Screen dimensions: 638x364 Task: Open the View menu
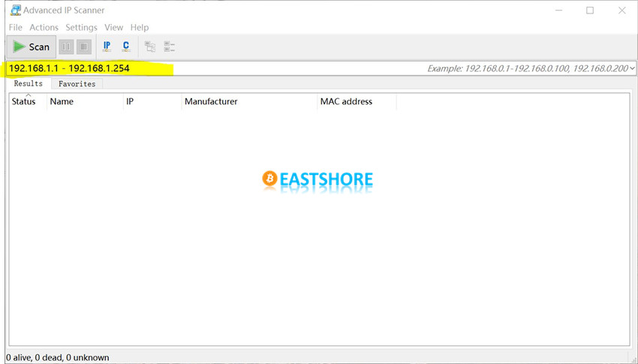[x=113, y=28]
